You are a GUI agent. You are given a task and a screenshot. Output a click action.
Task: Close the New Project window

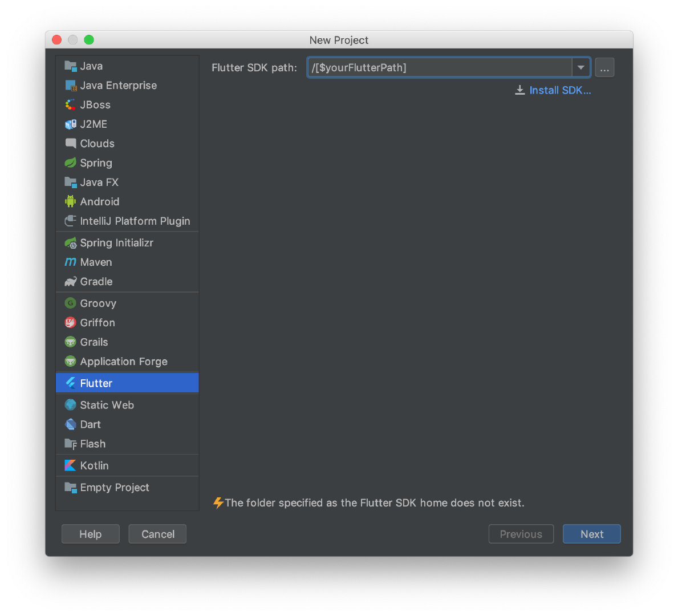pyautogui.click(x=56, y=40)
